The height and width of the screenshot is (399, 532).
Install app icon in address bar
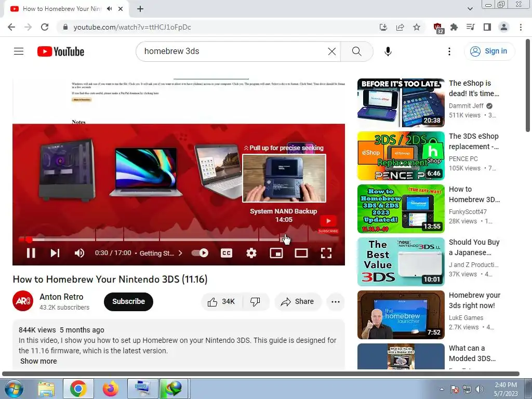point(383,27)
